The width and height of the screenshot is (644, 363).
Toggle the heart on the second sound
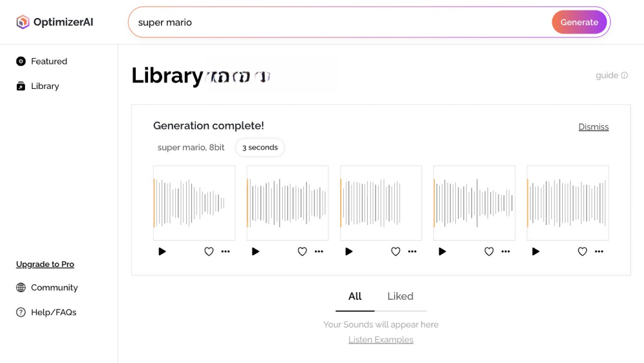(302, 251)
